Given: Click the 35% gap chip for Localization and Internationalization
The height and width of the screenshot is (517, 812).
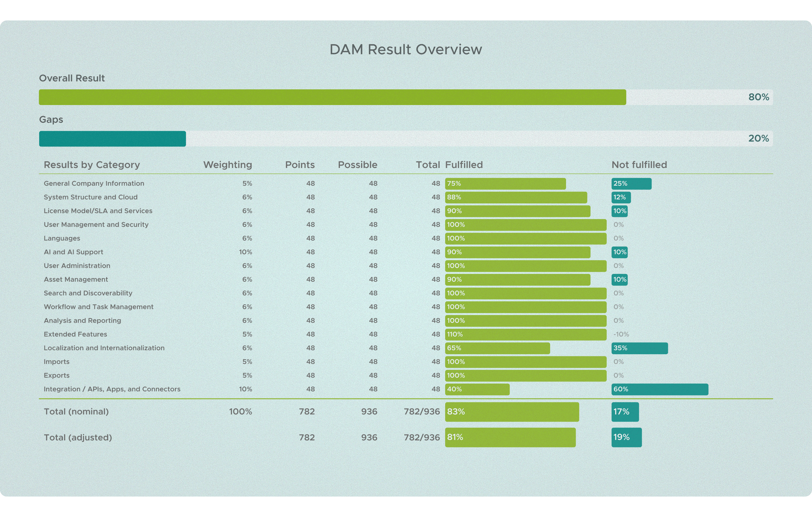Looking at the screenshot, I should point(640,348).
